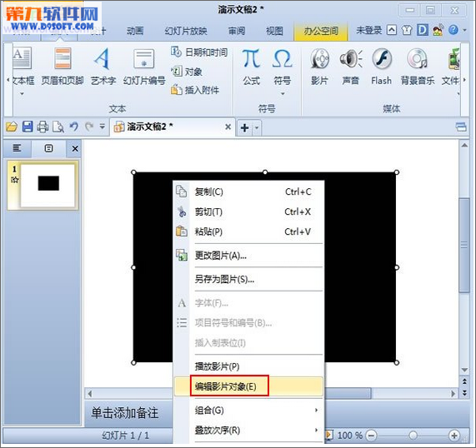Insert a movie (影片)

point(319,67)
